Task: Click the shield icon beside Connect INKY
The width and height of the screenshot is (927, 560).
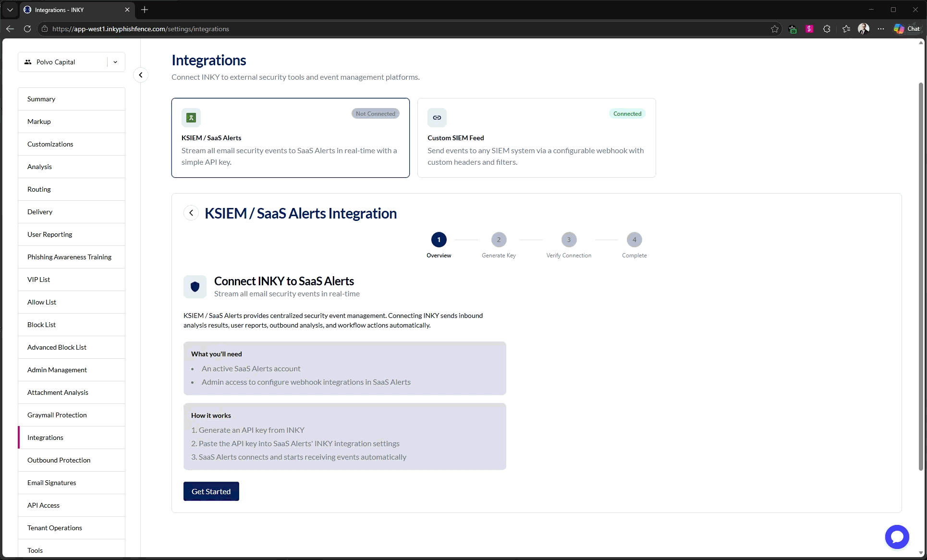Action: [195, 287]
